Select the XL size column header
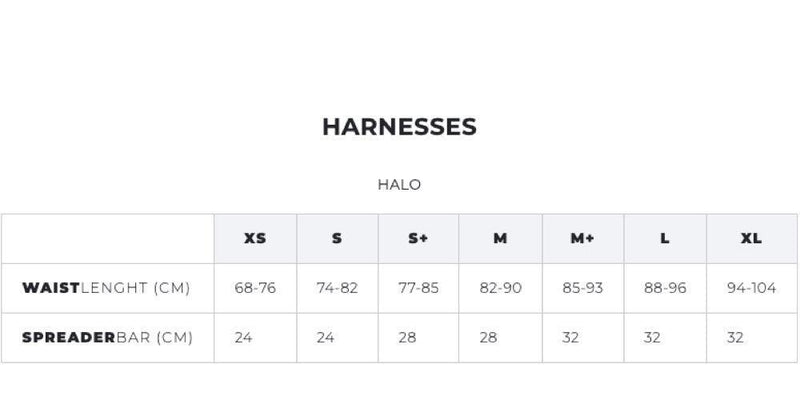 coord(751,238)
